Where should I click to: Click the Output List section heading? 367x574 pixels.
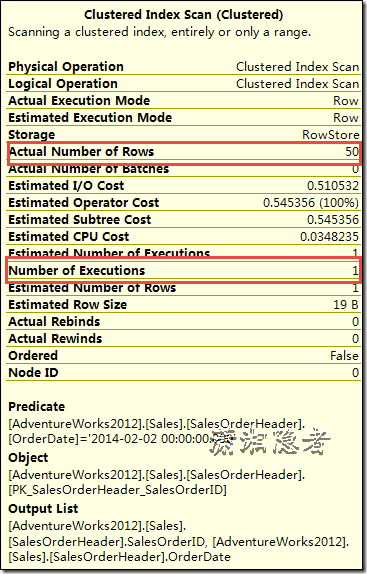(x=43, y=508)
